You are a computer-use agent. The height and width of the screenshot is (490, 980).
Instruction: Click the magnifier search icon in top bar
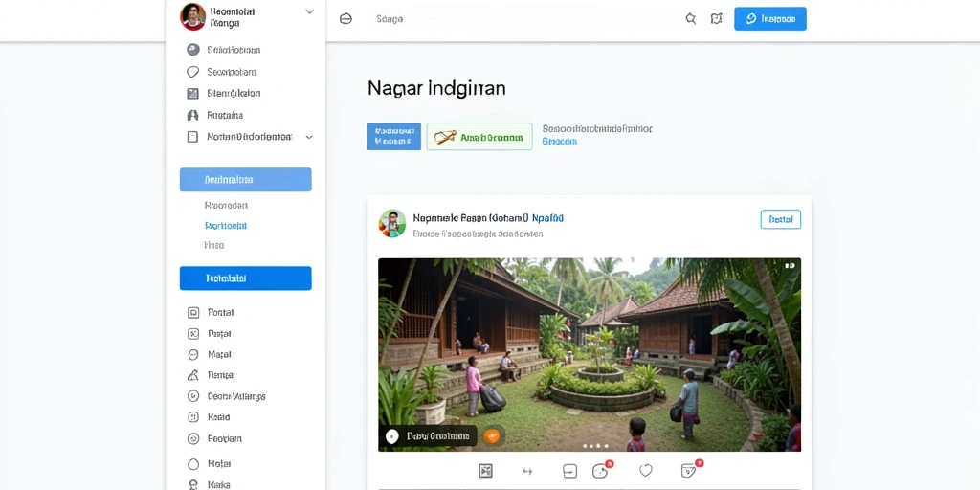(x=691, y=19)
